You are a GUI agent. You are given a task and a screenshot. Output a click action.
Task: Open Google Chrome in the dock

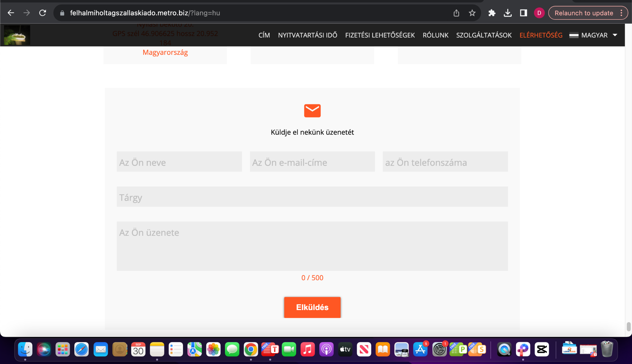point(251,350)
